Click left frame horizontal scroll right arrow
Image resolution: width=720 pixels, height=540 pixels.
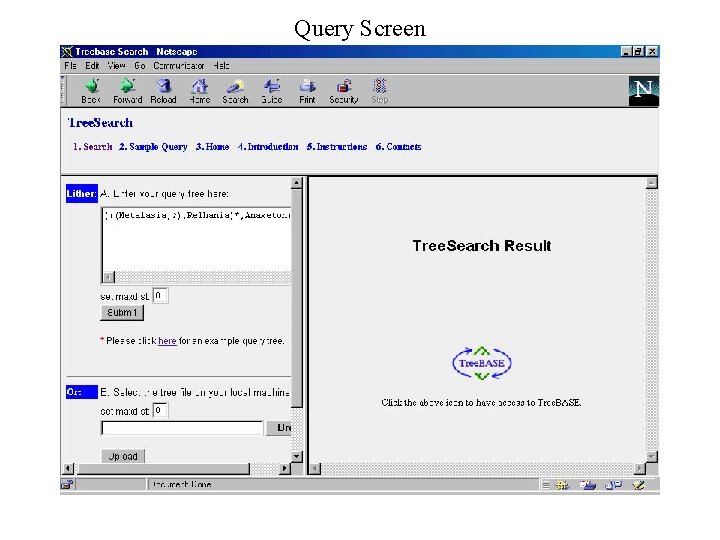[285, 469]
